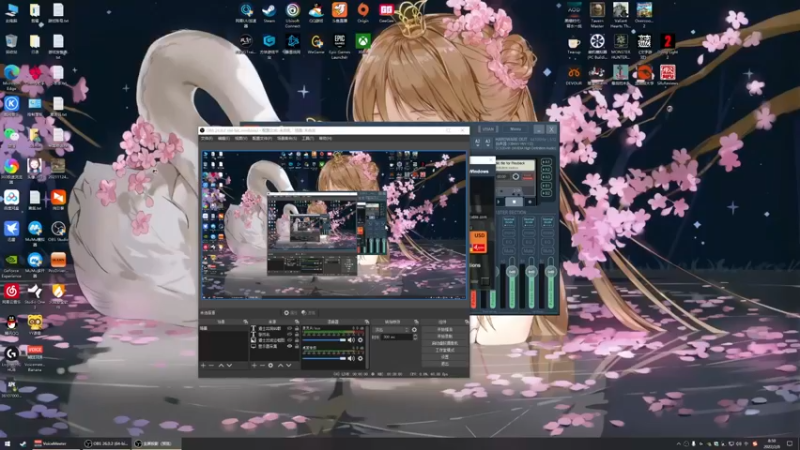Pop out the Sources dock header icon
Screen dimensions: 800x450
coord(297,322)
